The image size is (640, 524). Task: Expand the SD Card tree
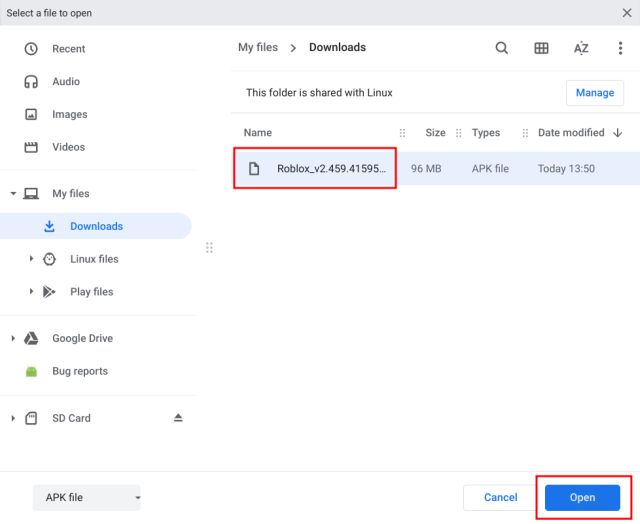coord(13,418)
